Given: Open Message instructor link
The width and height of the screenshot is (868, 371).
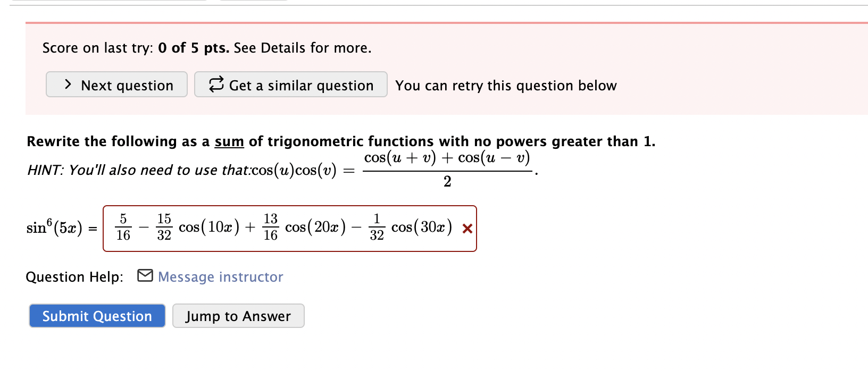Looking at the screenshot, I should (220, 276).
